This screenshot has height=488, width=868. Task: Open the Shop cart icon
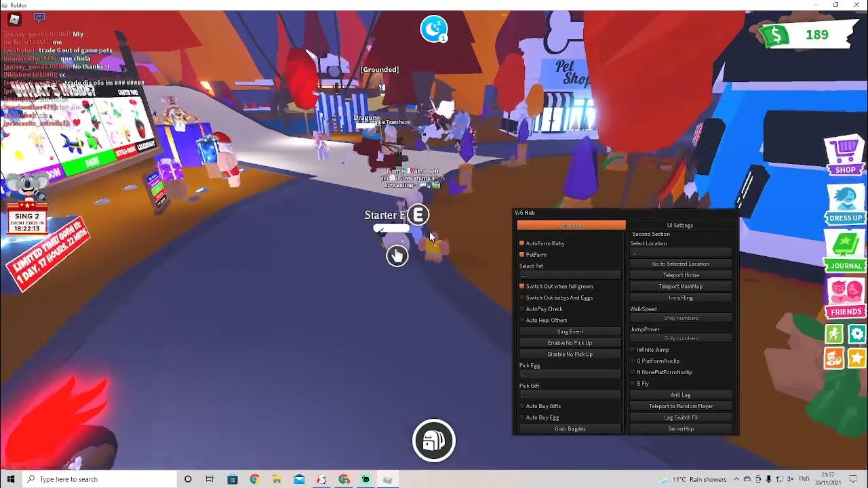coord(845,156)
